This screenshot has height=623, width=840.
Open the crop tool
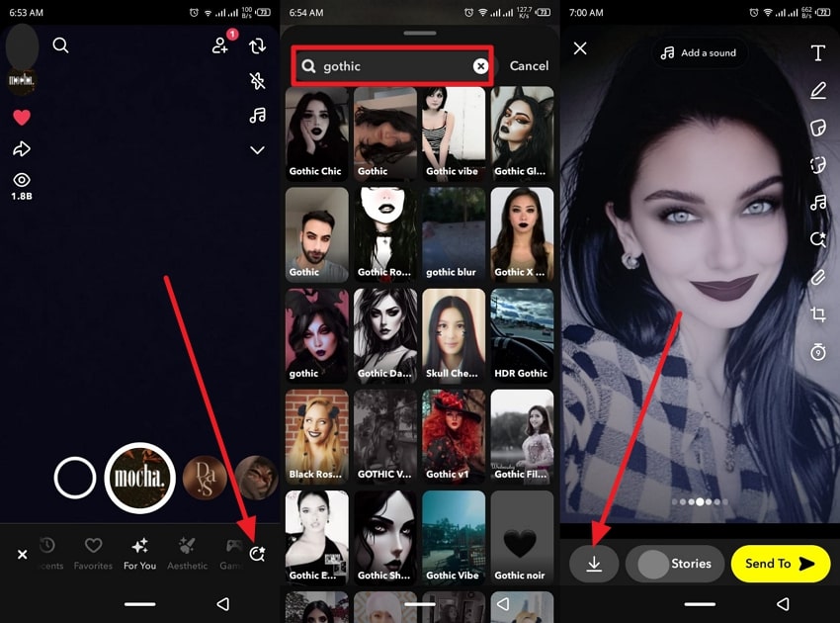(818, 313)
